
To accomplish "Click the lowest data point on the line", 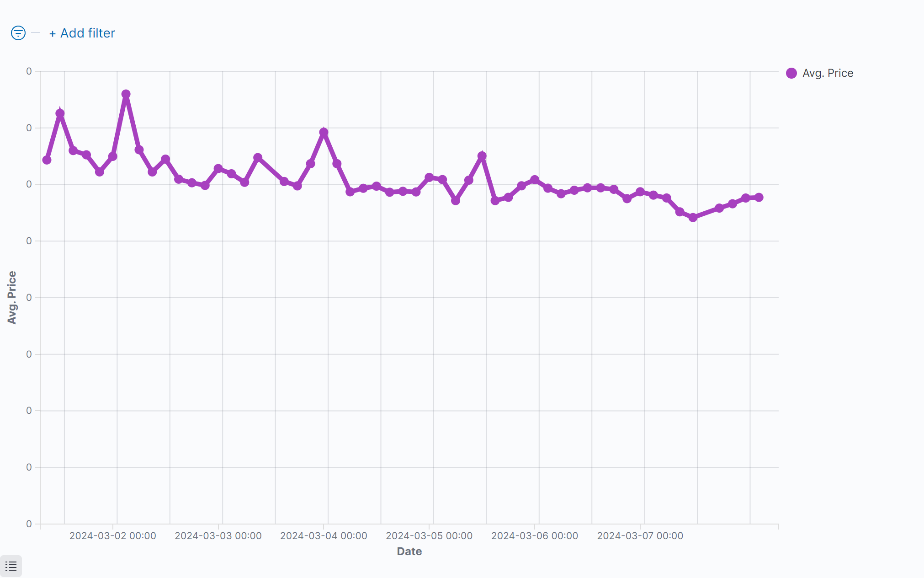I will (x=693, y=218).
